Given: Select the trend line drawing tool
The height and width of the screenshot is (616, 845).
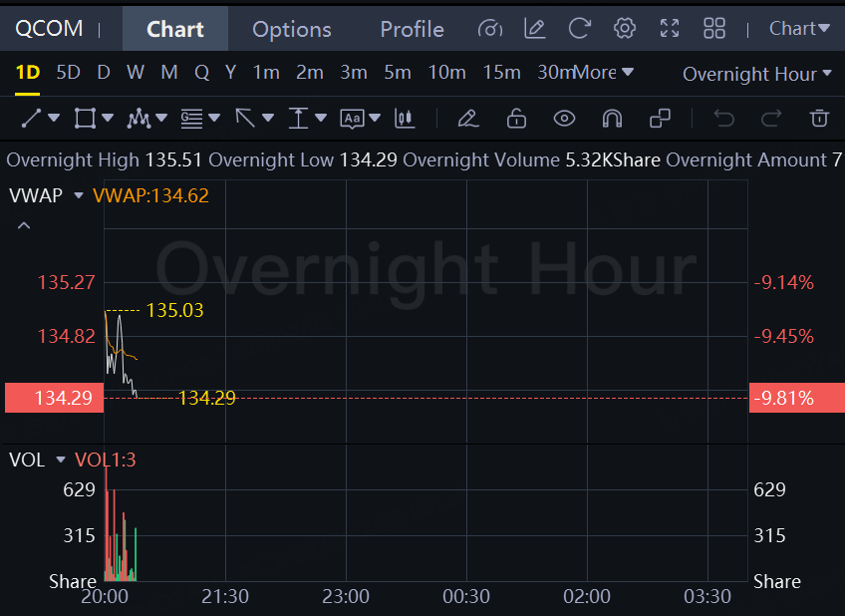Looking at the screenshot, I should coord(31,119).
